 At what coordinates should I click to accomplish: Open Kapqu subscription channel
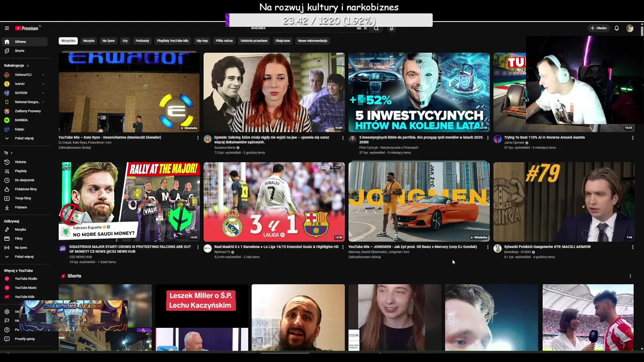coord(24,129)
